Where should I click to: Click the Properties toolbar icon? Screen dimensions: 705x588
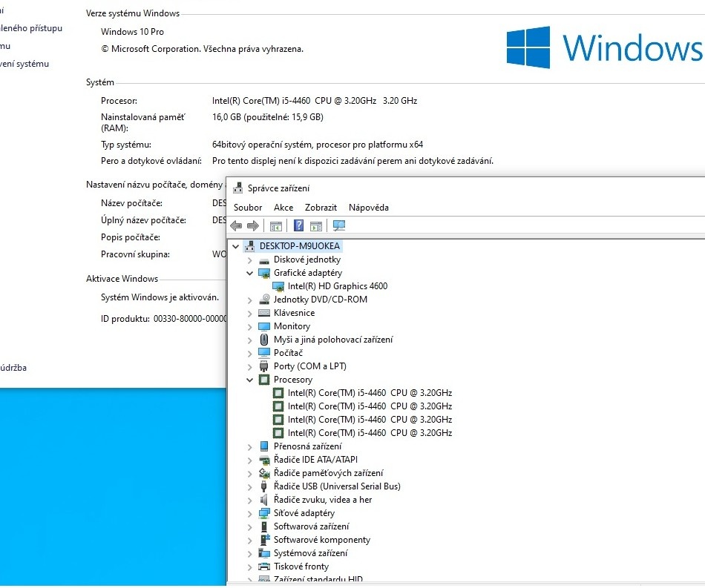coord(315,225)
